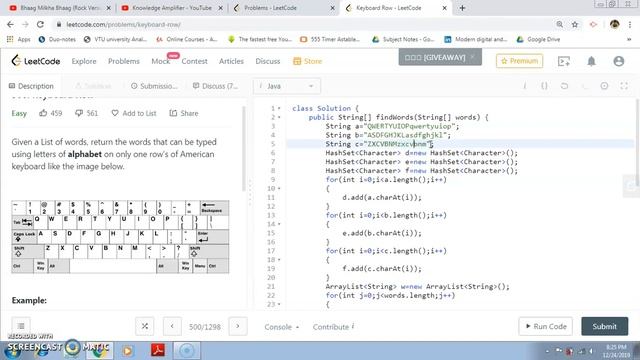This screenshot has height=360, width=640.
Task: Click the thumbs up like icon (459)
Action: [x=43, y=113]
